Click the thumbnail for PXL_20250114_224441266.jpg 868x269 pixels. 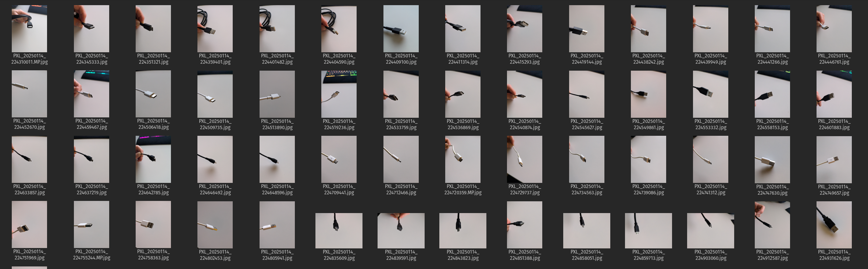(772, 29)
